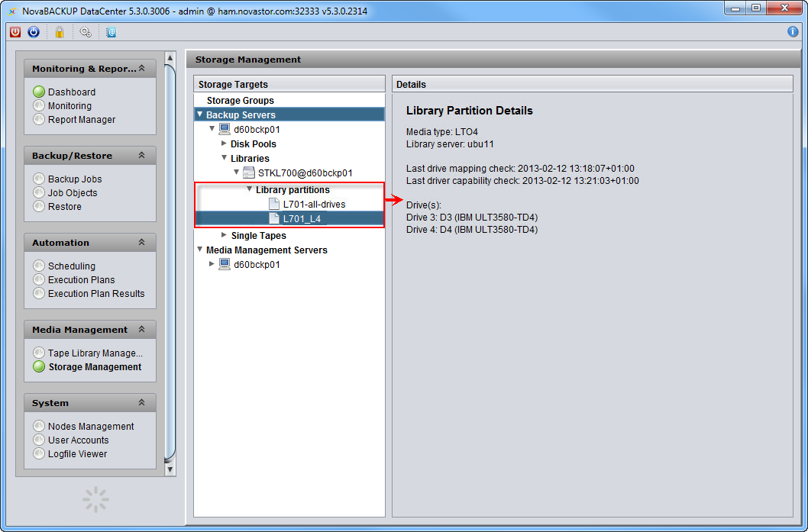The height and width of the screenshot is (532, 808).
Task: Click 'Drive 4: D4 (IBM ULT3580-TD4)' text
Action: pyautogui.click(x=472, y=230)
